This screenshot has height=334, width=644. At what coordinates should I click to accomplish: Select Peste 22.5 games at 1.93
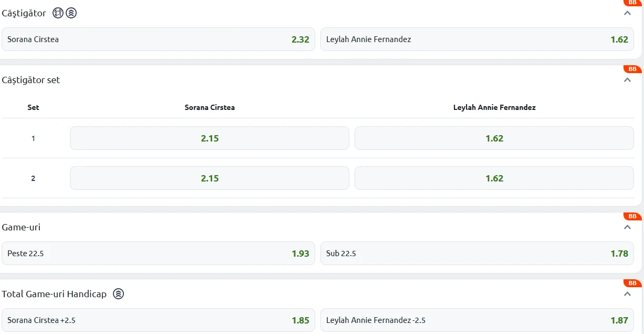pos(158,254)
